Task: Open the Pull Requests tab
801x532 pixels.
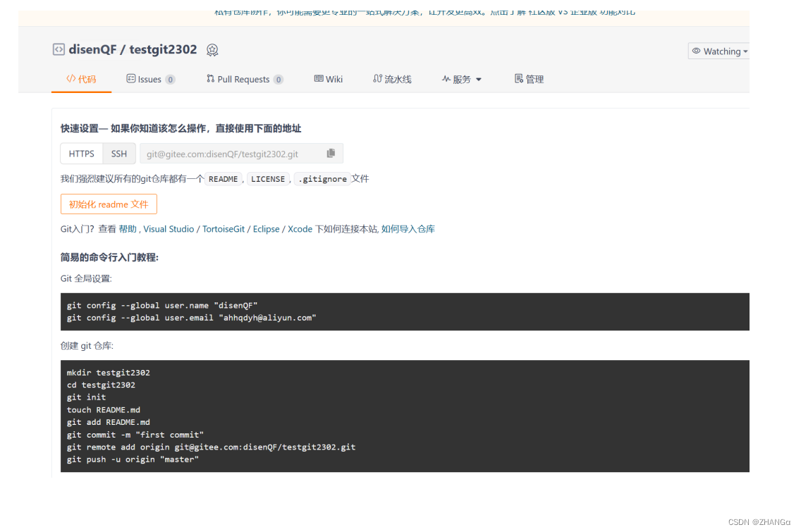Action: tap(244, 79)
